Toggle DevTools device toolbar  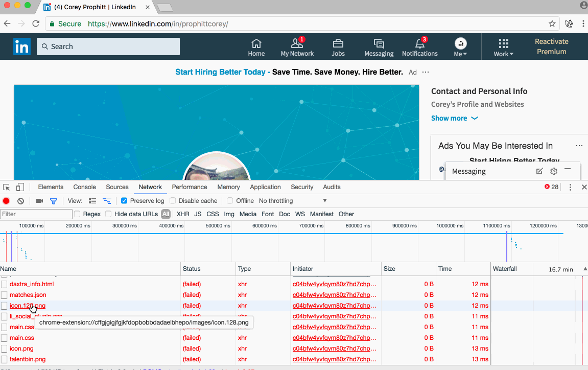click(x=20, y=187)
